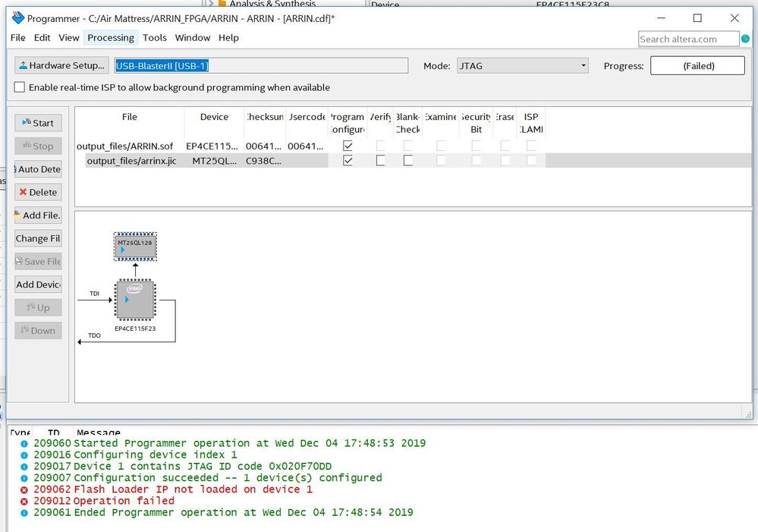Click the Add File button
The height and width of the screenshot is (532, 758).
coord(38,216)
